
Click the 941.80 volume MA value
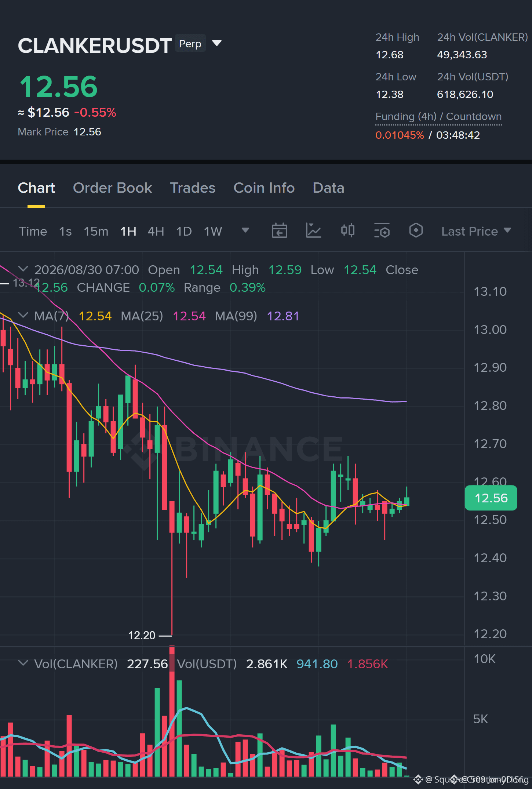pos(317,664)
